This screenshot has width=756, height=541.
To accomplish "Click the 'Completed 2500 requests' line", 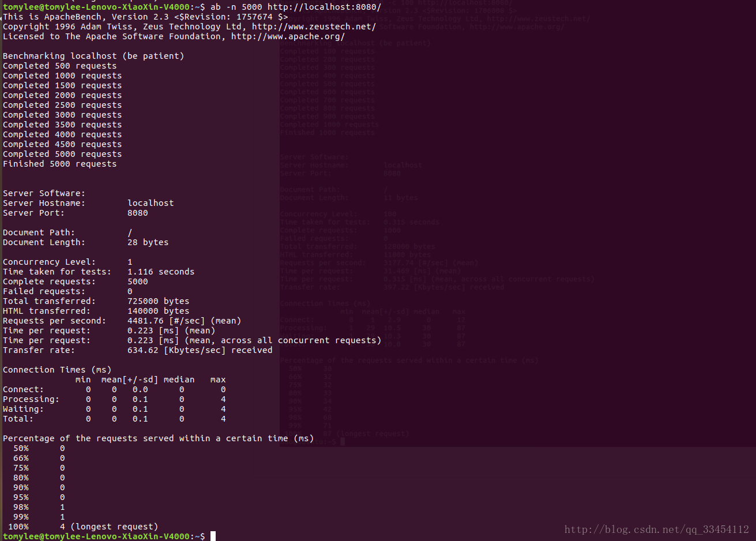I will [62, 105].
